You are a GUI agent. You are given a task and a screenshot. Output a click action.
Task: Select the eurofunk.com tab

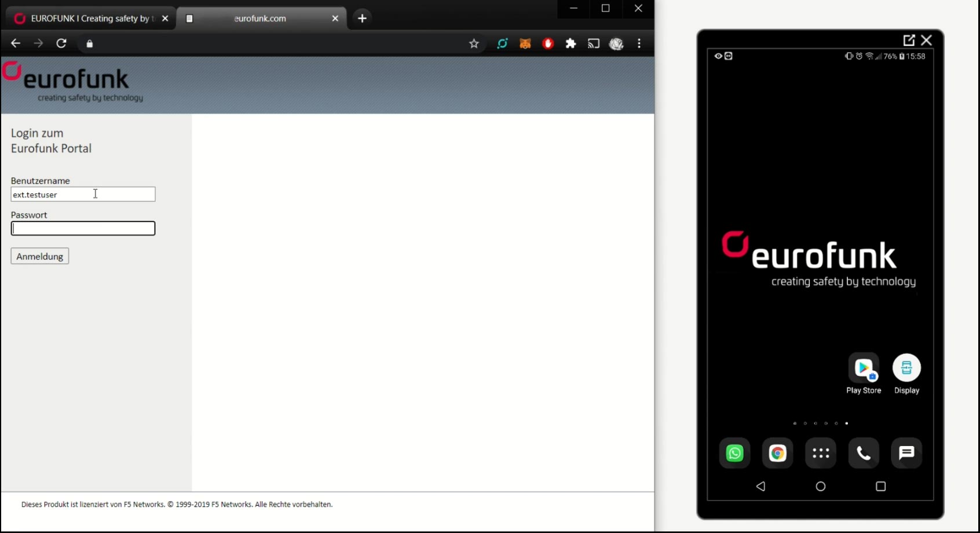(261, 19)
